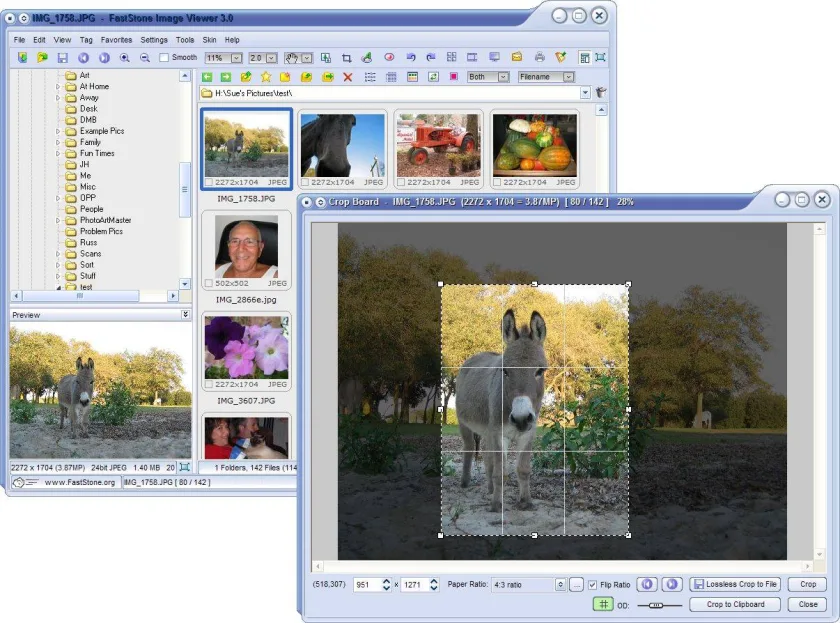Viewport: 840px width, 623px height.
Task: Click the Save file disk icon
Action: coord(63,58)
